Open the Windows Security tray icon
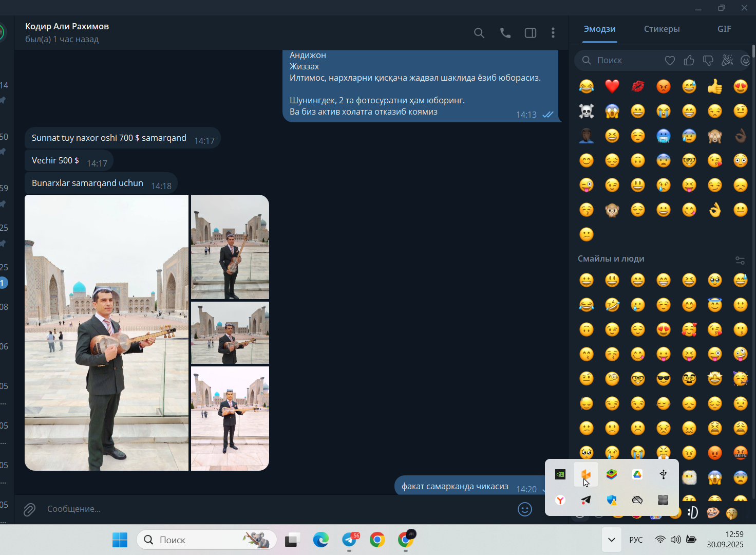Screen dimensions: 756x555 [x=612, y=499]
